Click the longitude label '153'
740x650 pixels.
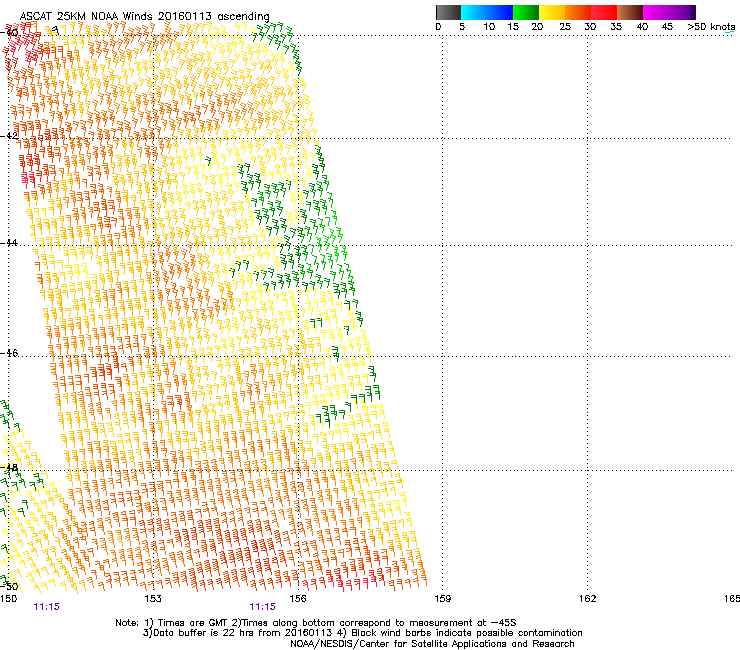(x=153, y=599)
